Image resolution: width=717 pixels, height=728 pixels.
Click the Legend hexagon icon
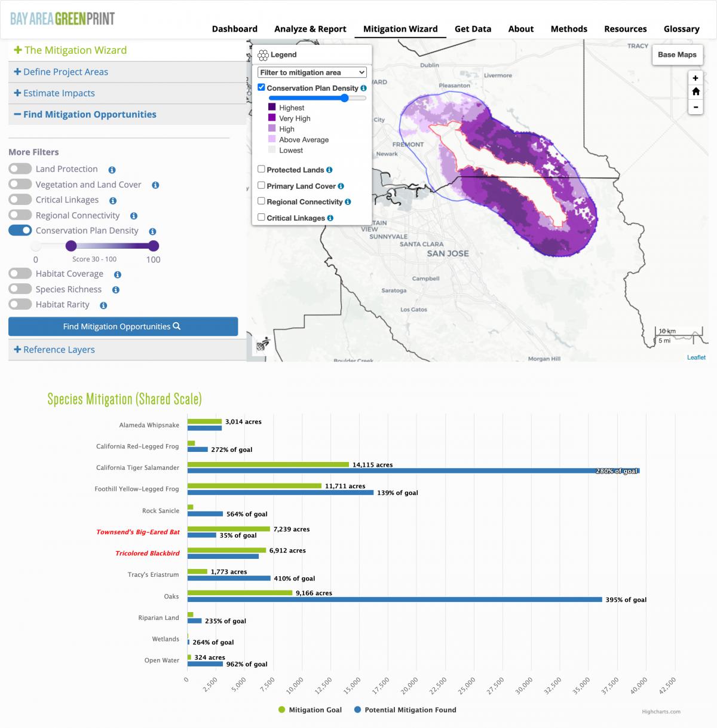pos(263,55)
